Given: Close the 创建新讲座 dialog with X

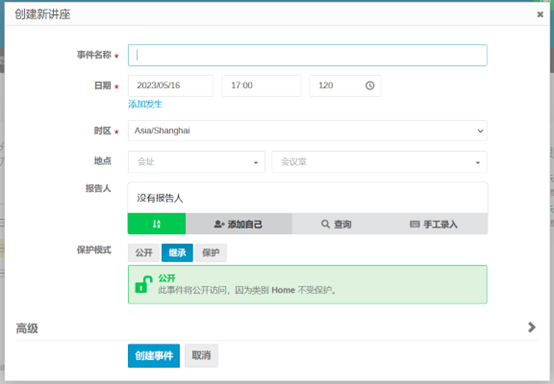Looking at the screenshot, I should (x=540, y=14).
